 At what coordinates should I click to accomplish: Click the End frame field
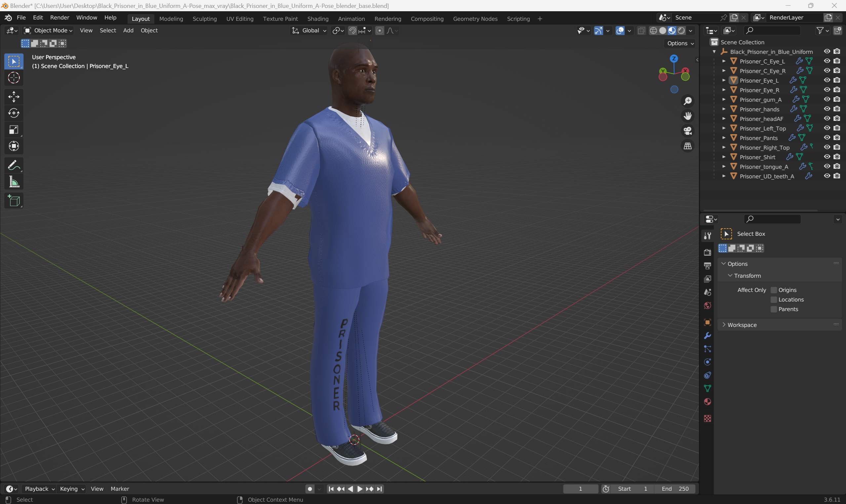coord(675,489)
